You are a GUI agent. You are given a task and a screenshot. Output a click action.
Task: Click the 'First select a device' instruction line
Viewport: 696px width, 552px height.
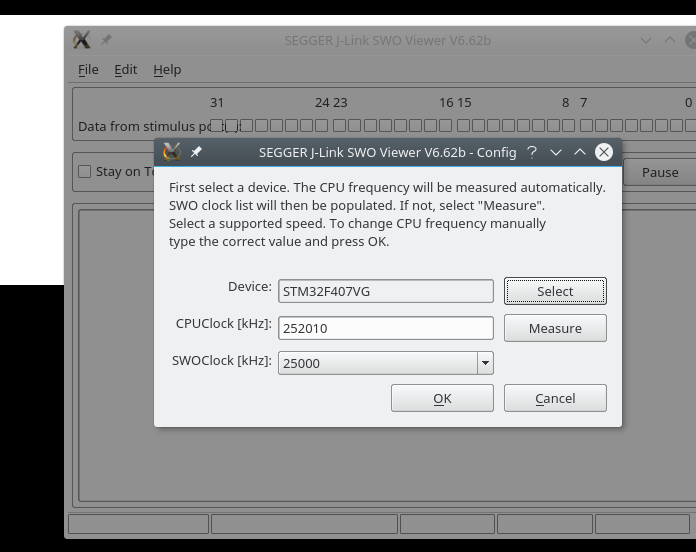[x=387, y=187]
